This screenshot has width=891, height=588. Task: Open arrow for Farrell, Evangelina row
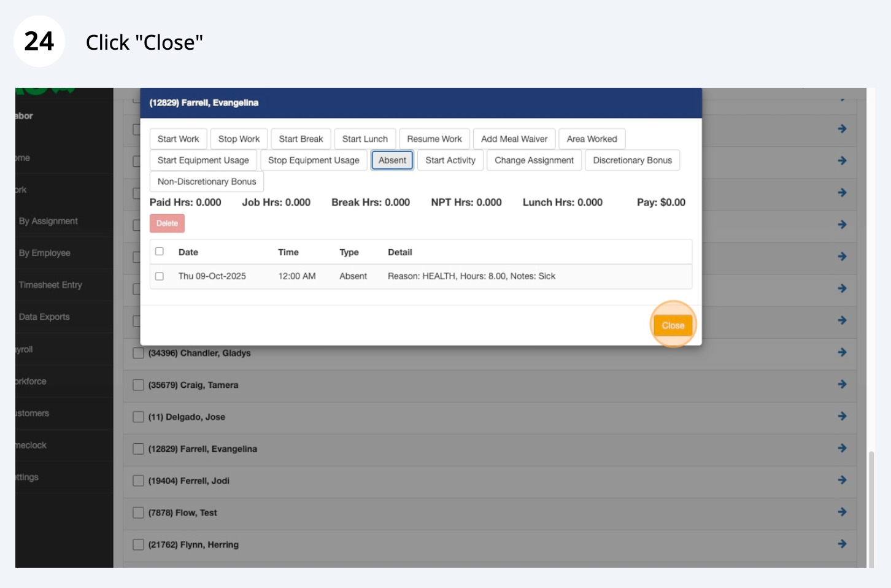pyautogui.click(x=842, y=448)
